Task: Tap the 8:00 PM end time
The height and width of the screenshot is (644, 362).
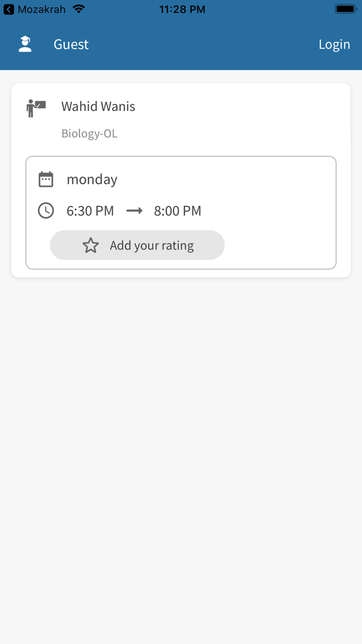Action: 177,211
